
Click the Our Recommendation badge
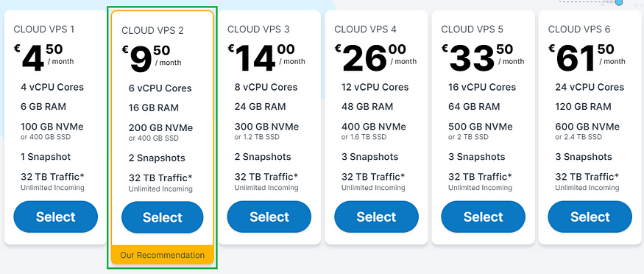(162, 255)
